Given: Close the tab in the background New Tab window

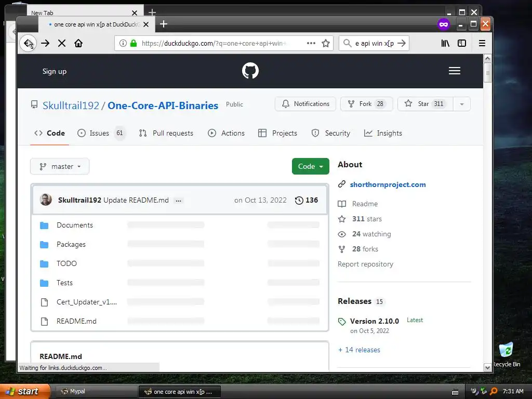Looking at the screenshot, I should tap(135, 13).
